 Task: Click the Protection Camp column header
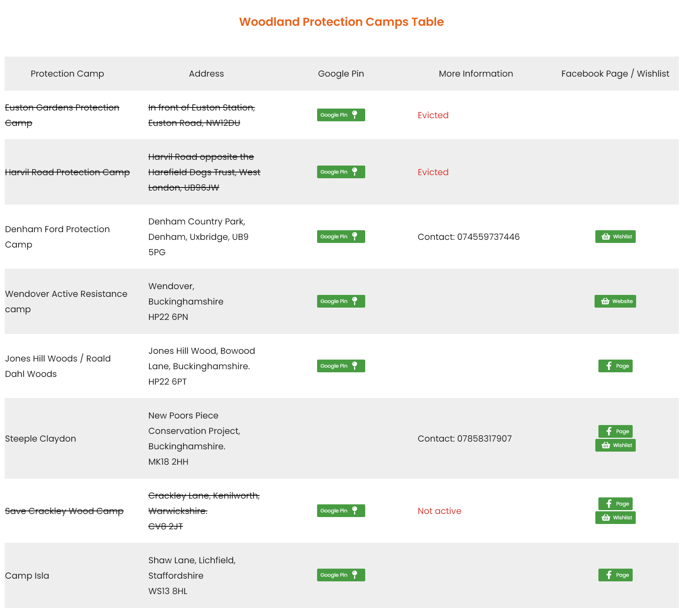click(x=67, y=74)
